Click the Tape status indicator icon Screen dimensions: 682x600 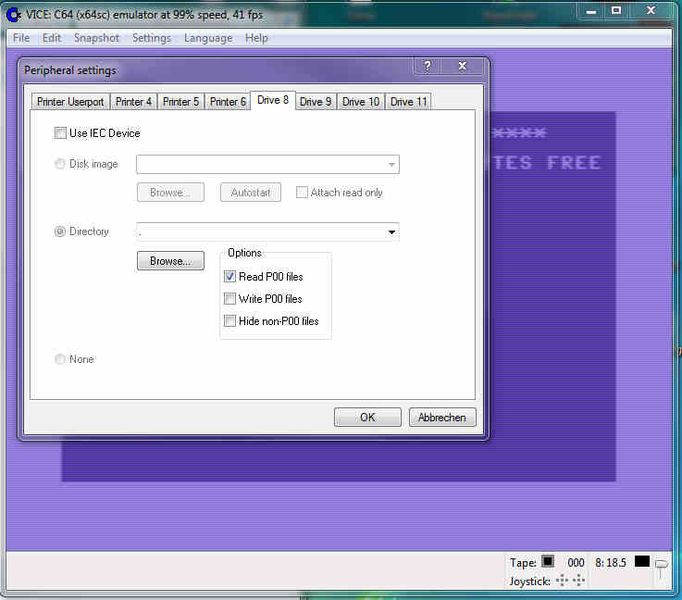(x=547, y=562)
